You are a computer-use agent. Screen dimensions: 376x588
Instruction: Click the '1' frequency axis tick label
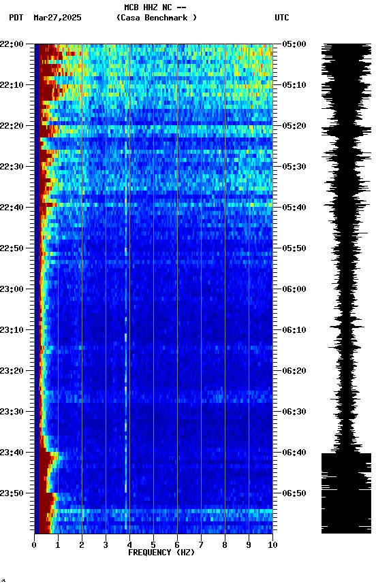click(58, 545)
